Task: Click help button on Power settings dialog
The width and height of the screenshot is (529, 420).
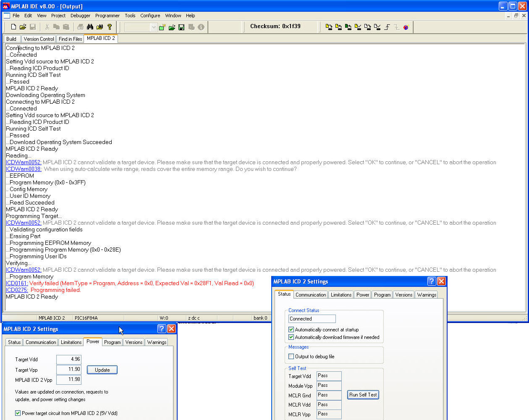Action: (x=162, y=329)
